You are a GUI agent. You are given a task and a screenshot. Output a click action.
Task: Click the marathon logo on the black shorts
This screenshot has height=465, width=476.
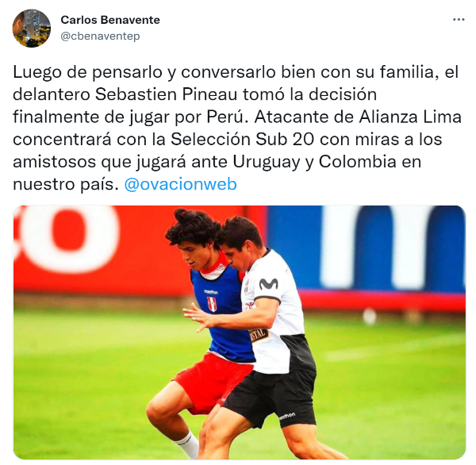pos(287,416)
